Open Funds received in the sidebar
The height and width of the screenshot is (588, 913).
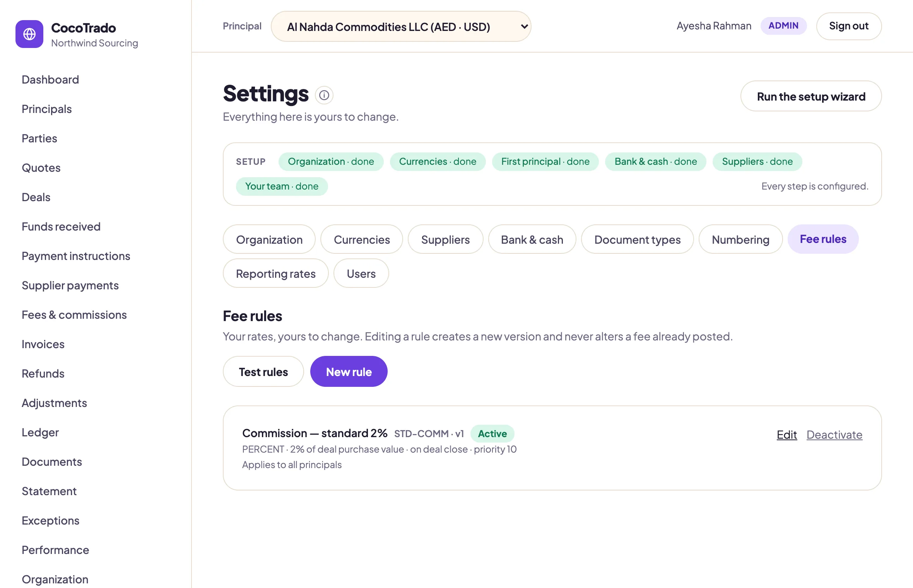click(61, 227)
